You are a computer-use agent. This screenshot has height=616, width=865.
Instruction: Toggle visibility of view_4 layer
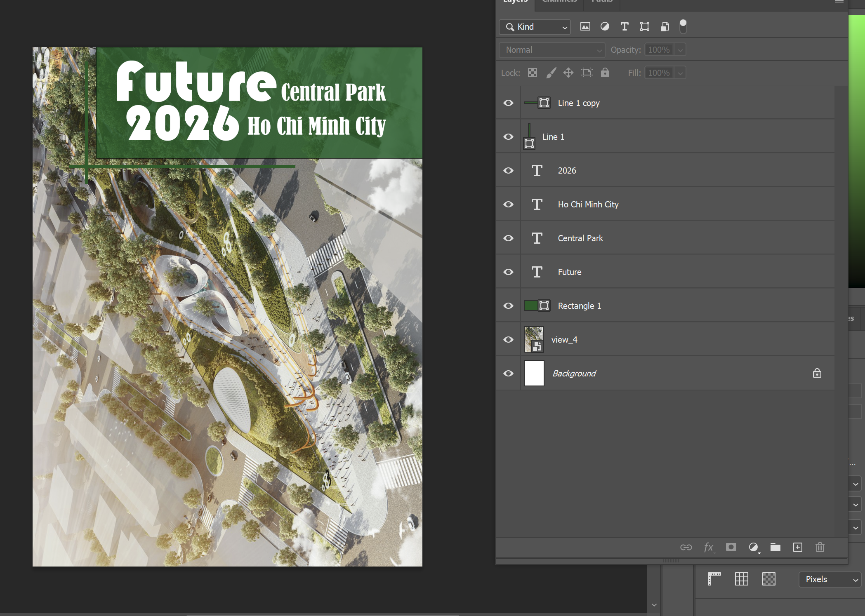pyautogui.click(x=508, y=340)
